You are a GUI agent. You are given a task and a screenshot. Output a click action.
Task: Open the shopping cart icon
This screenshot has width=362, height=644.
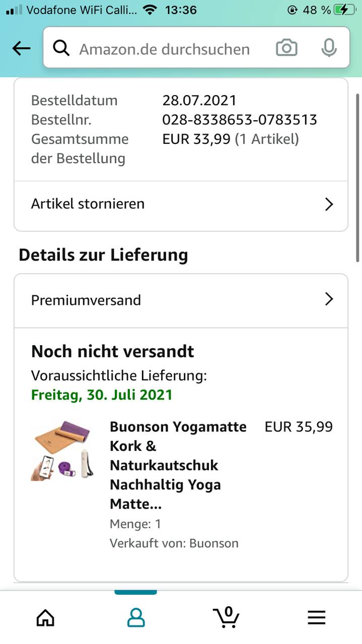click(226, 616)
